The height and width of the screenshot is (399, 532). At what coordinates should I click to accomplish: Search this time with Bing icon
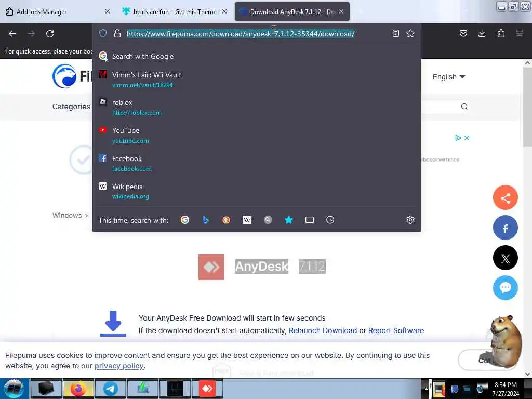coord(206,220)
